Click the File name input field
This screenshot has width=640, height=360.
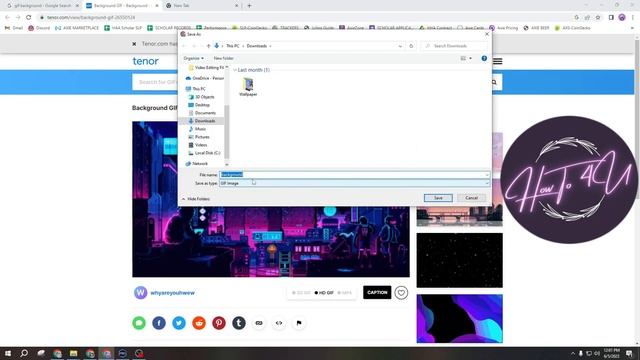pyautogui.click(x=354, y=175)
